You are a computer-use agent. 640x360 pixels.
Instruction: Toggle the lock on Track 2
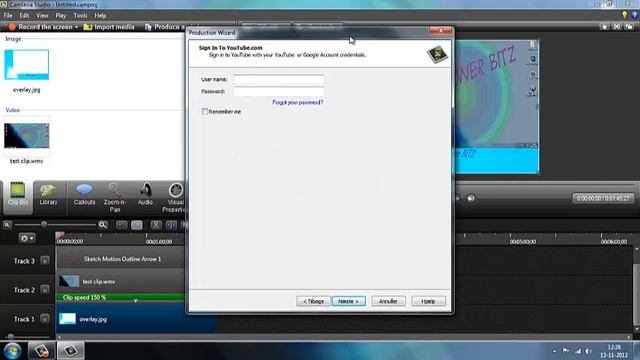[x=45, y=289]
